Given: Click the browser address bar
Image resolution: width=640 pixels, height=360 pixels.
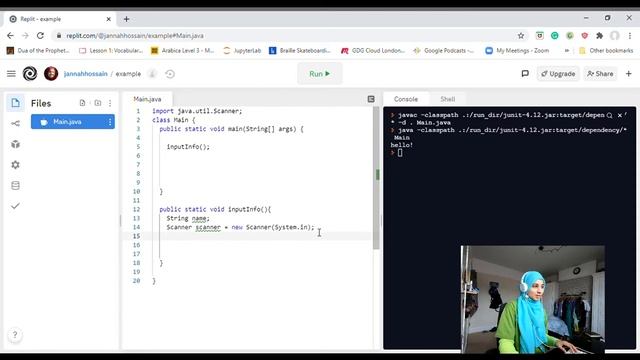Looking at the screenshot, I should [286, 36].
